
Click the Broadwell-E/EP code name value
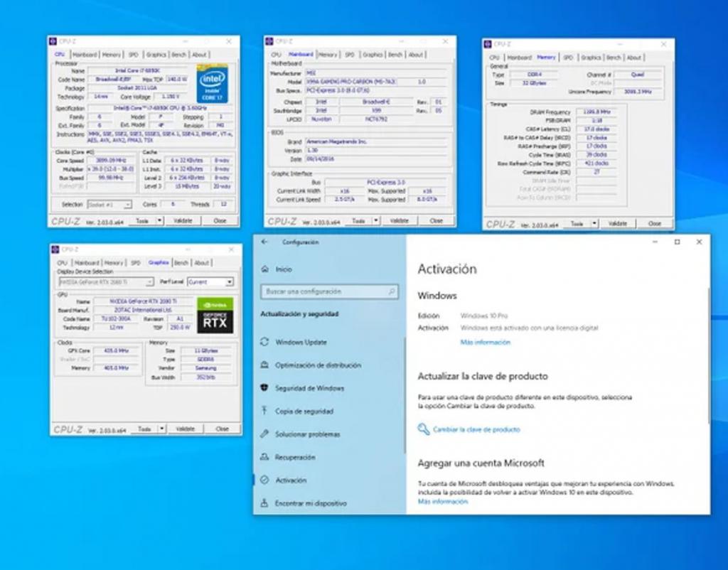pos(114,80)
